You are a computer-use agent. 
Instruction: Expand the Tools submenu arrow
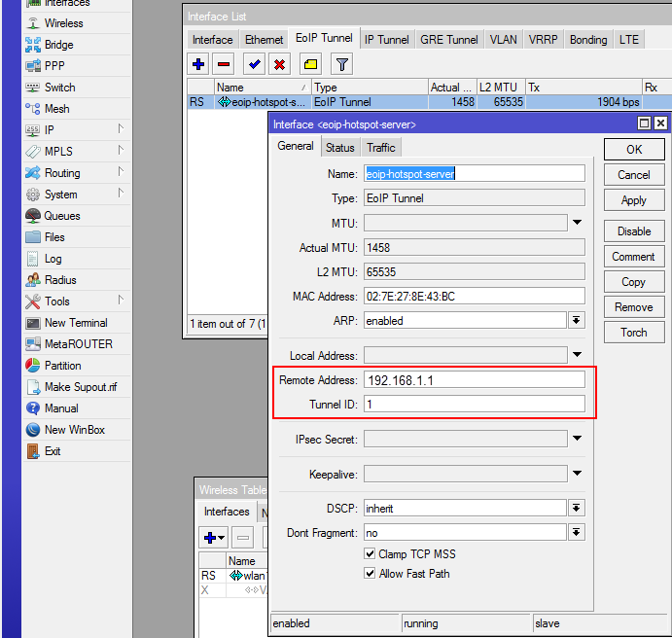pyautogui.click(x=121, y=300)
